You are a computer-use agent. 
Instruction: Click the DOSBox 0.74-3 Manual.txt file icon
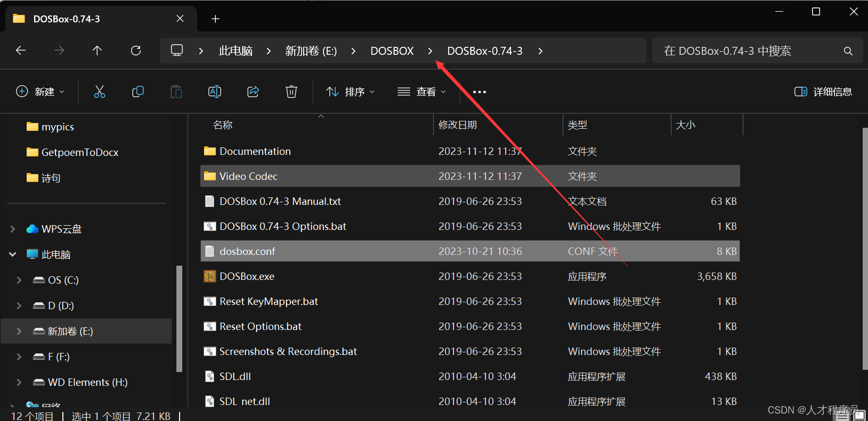tap(210, 201)
